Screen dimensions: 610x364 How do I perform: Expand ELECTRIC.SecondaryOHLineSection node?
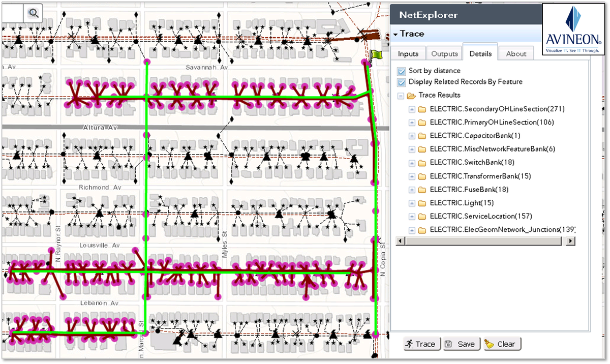click(412, 109)
